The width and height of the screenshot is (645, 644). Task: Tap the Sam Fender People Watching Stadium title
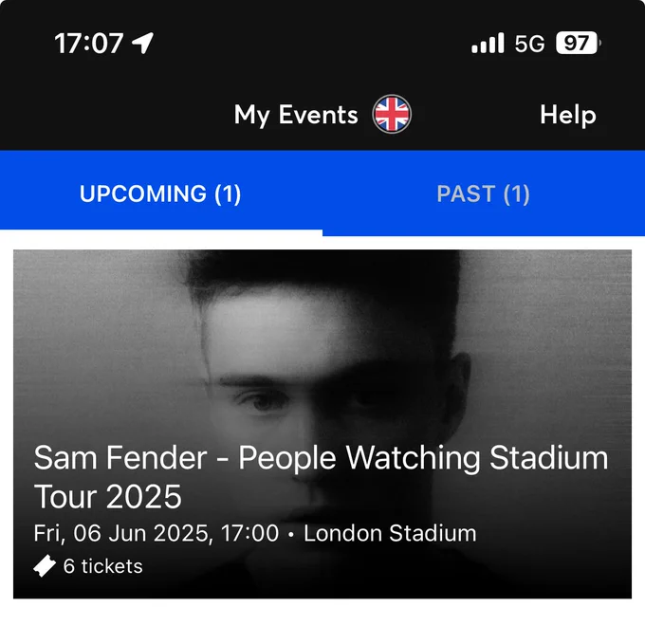(321, 458)
